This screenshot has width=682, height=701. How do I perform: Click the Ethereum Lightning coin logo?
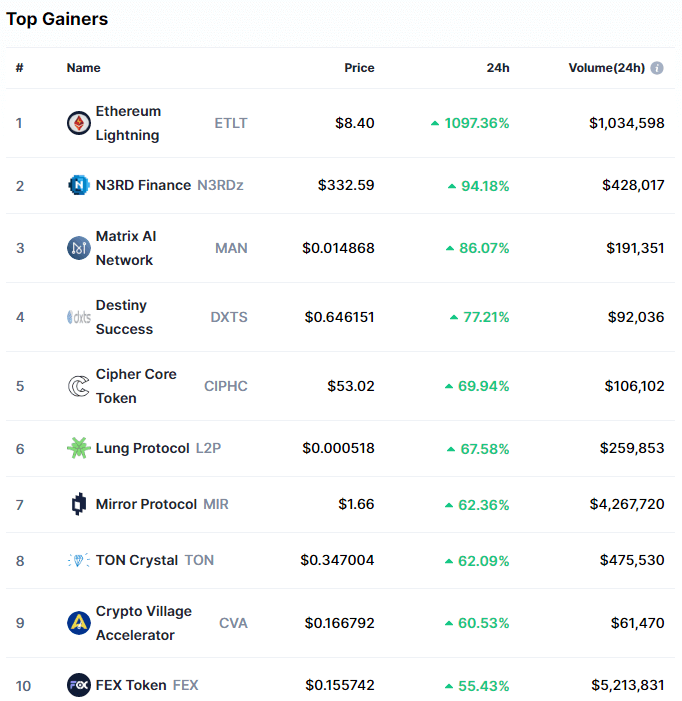tap(79, 123)
